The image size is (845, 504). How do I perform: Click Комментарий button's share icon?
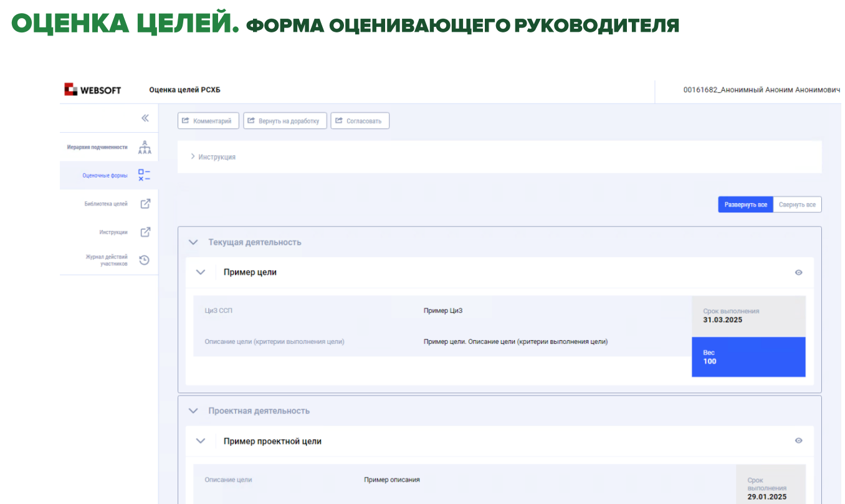click(x=186, y=121)
